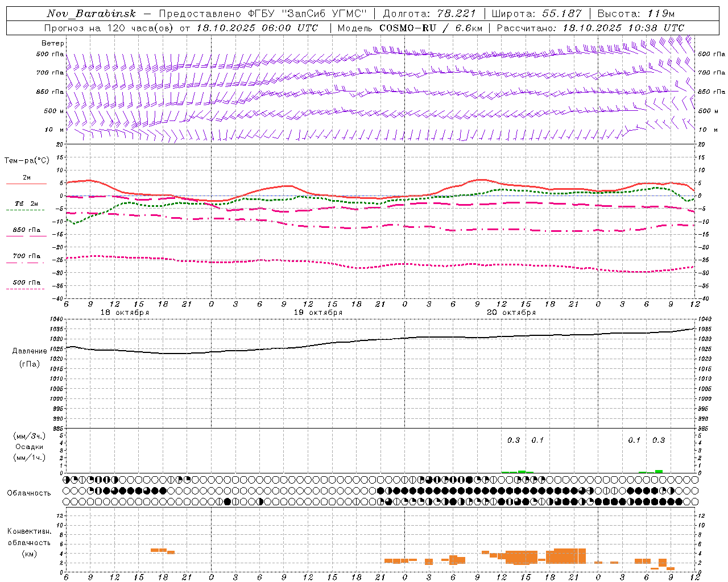Click the 20 tick on the right temperature axis

[701, 144]
